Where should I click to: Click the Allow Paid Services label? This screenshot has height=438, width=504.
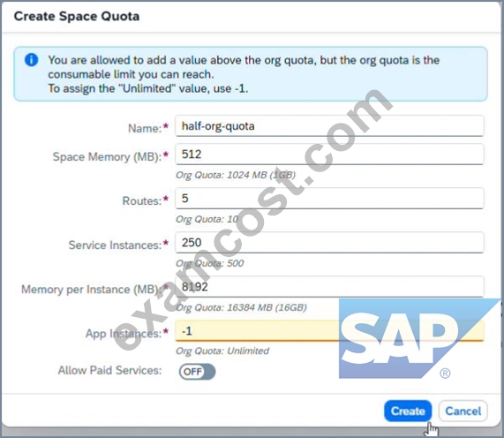pos(110,370)
